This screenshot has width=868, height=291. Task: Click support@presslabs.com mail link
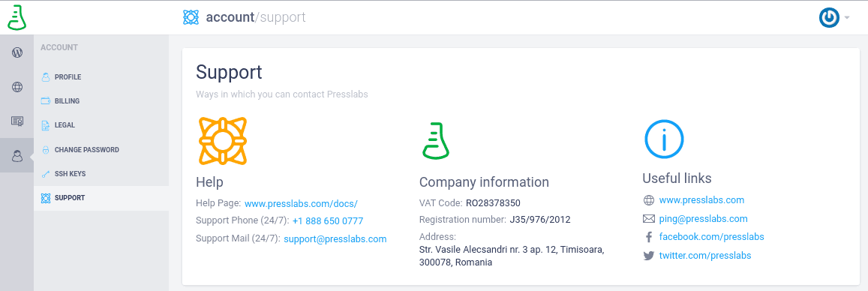(335, 238)
